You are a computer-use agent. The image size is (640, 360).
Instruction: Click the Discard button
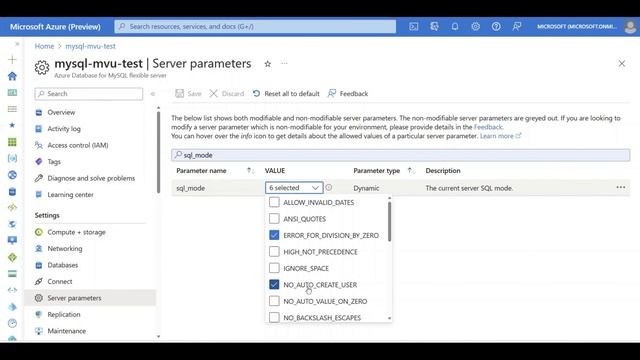pos(227,94)
